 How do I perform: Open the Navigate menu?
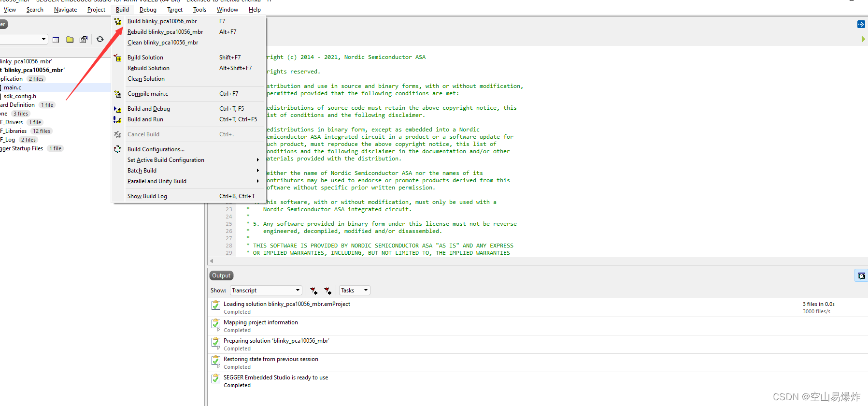tap(65, 10)
